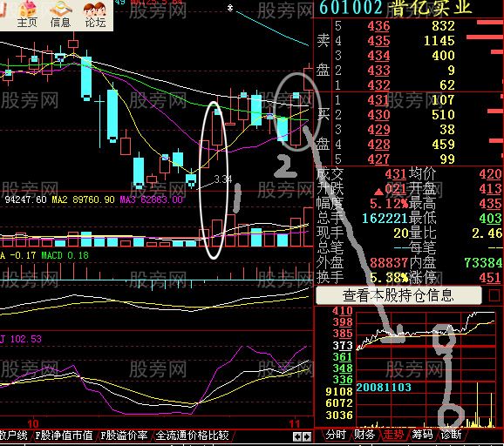This screenshot has width=504, height=446.
Task: Click the 410 price axis label
Action: point(343,310)
